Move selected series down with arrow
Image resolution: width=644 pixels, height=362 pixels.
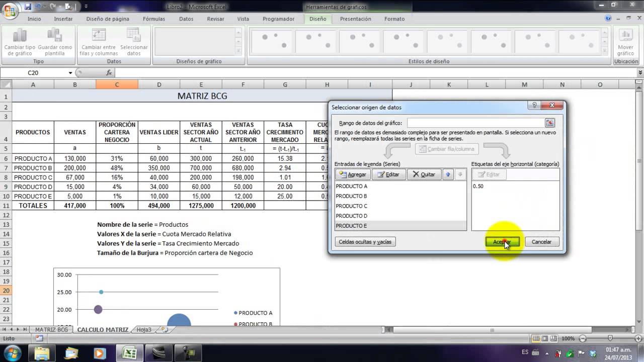coord(460,174)
